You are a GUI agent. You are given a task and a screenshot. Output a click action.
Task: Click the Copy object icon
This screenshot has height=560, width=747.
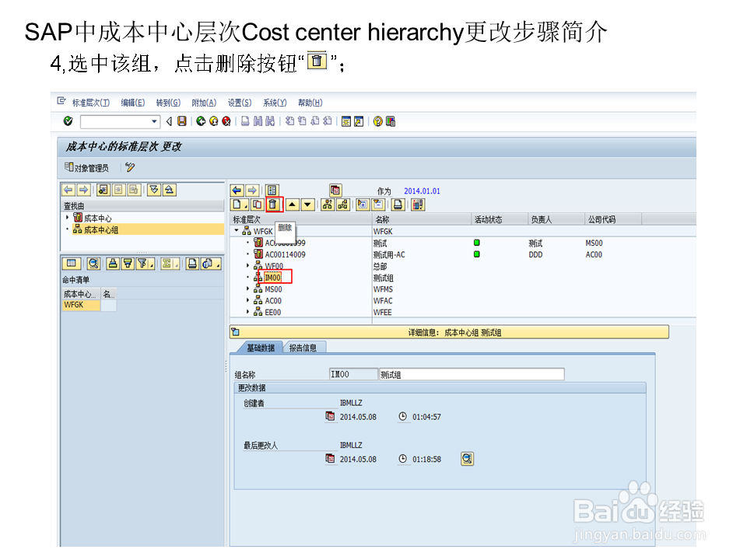257,205
